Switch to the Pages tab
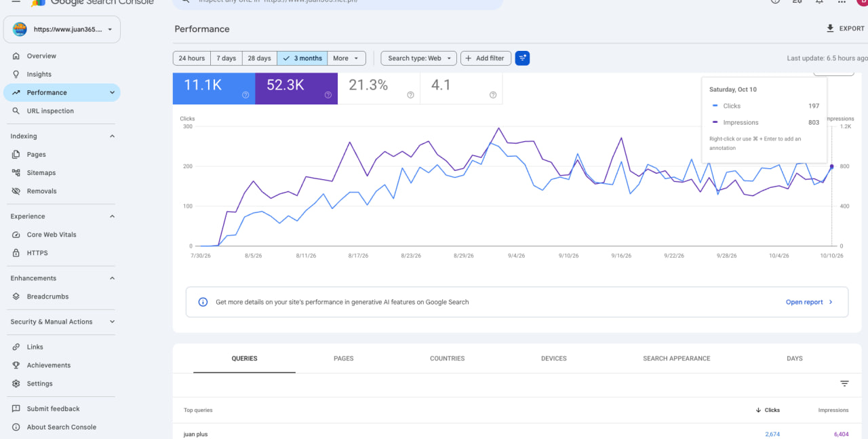The width and height of the screenshot is (868, 439). tap(344, 358)
